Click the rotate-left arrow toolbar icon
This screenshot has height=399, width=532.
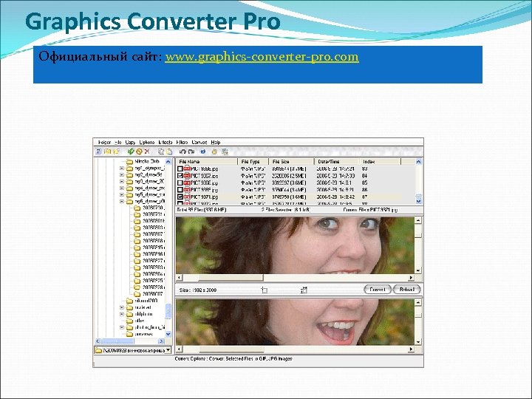click(183, 151)
